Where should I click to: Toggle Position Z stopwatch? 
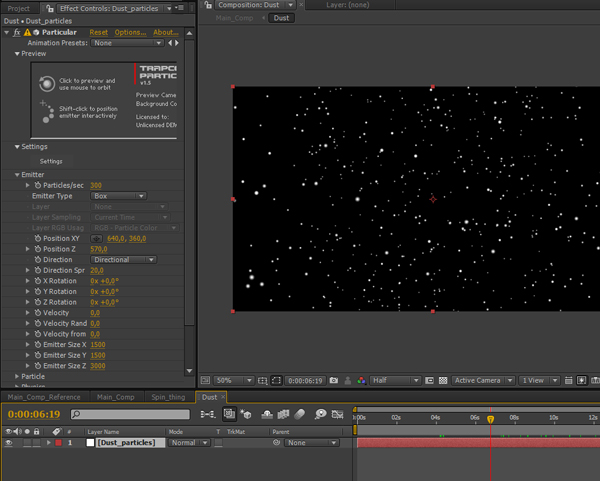pyautogui.click(x=38, y=249)
